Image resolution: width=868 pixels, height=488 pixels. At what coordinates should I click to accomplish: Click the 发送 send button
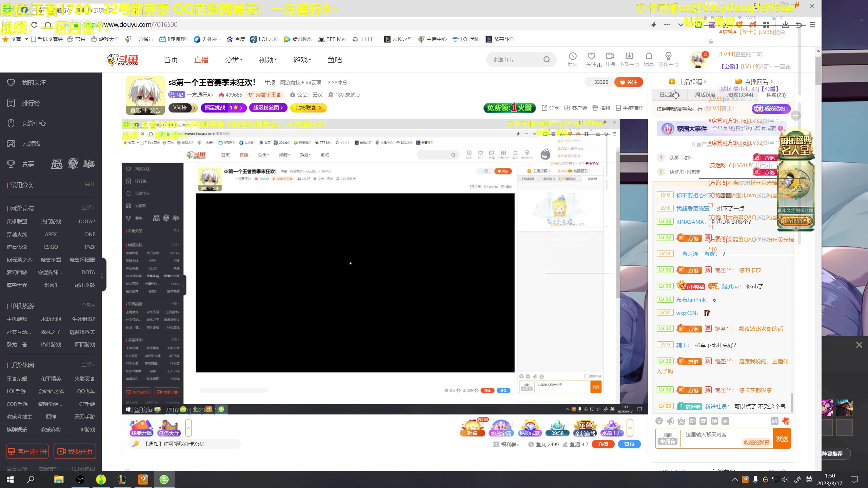coord(782,439)
